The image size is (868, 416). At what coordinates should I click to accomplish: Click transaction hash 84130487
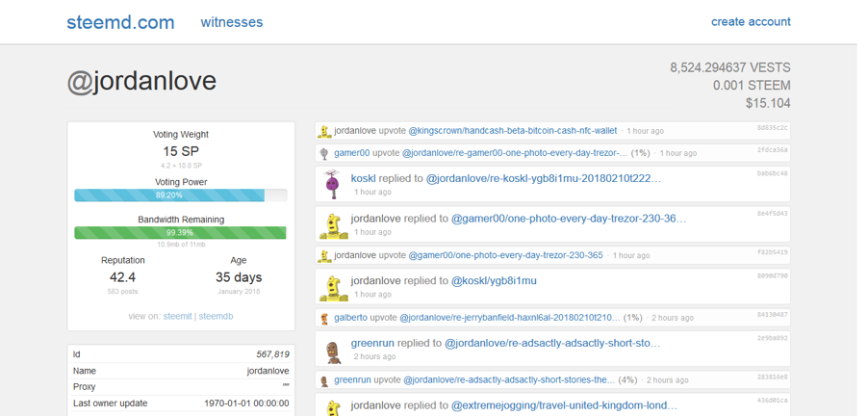772,315
